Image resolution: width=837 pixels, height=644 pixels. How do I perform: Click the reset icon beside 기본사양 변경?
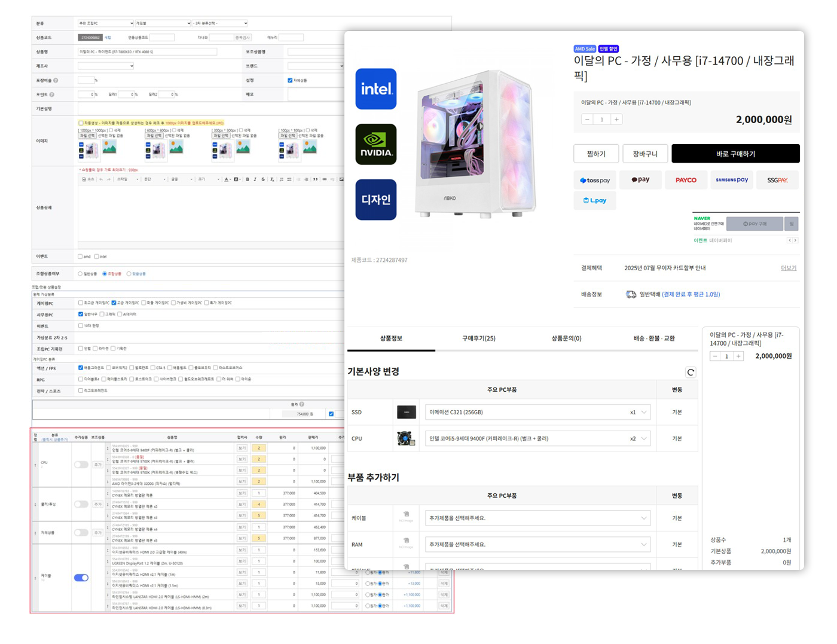691,373
